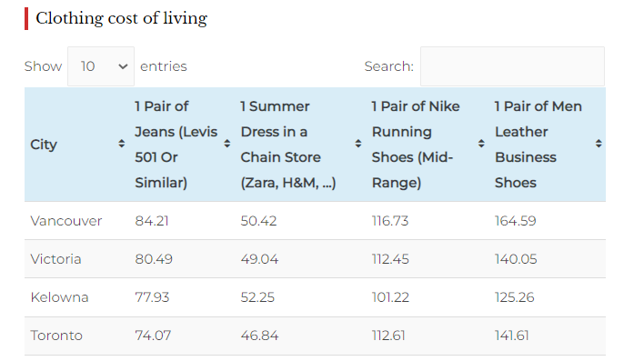The height and width of the screenshot is (361, 644).
Task: Sort by Summer Dress column arrows
Action: coord(358,144)
